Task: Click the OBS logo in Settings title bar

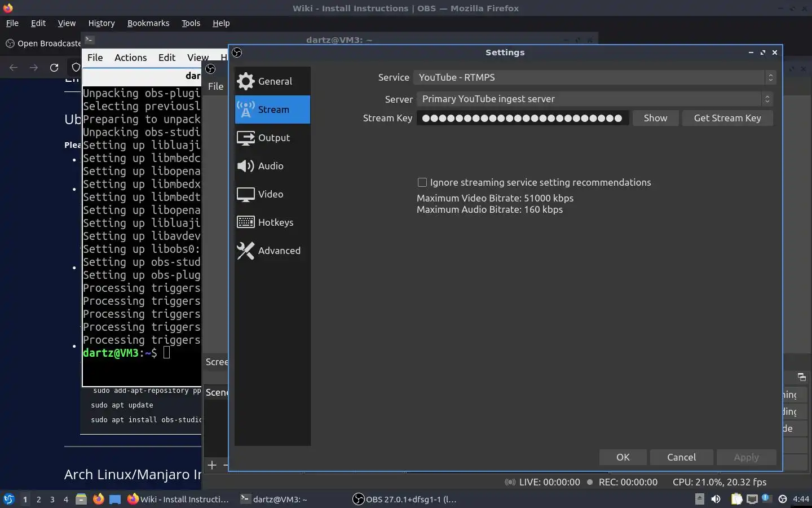Action: pyautogui.click(x=237, y=52)
